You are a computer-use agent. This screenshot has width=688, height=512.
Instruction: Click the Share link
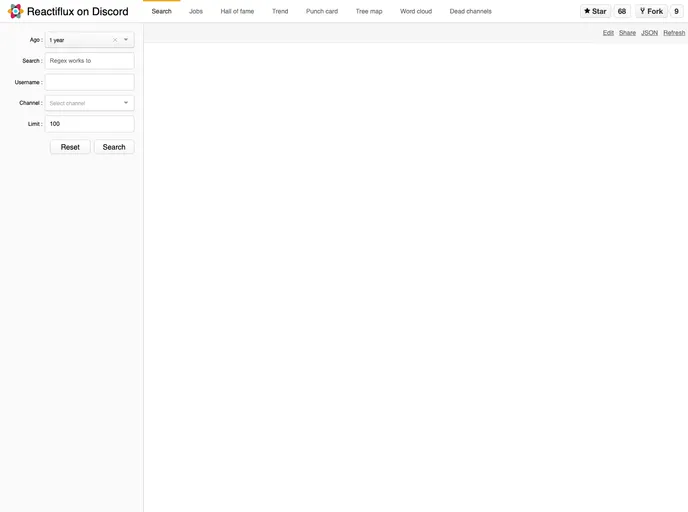click(627, 33)
